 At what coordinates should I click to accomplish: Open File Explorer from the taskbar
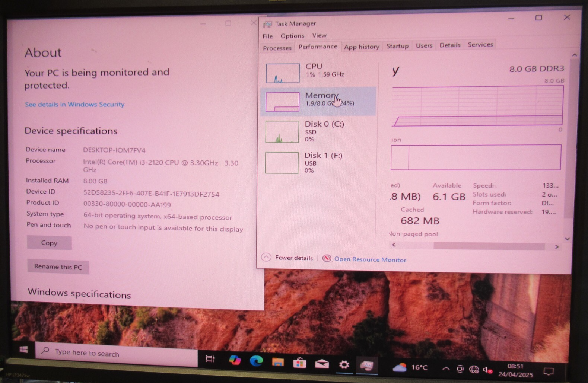click(278, 362)
